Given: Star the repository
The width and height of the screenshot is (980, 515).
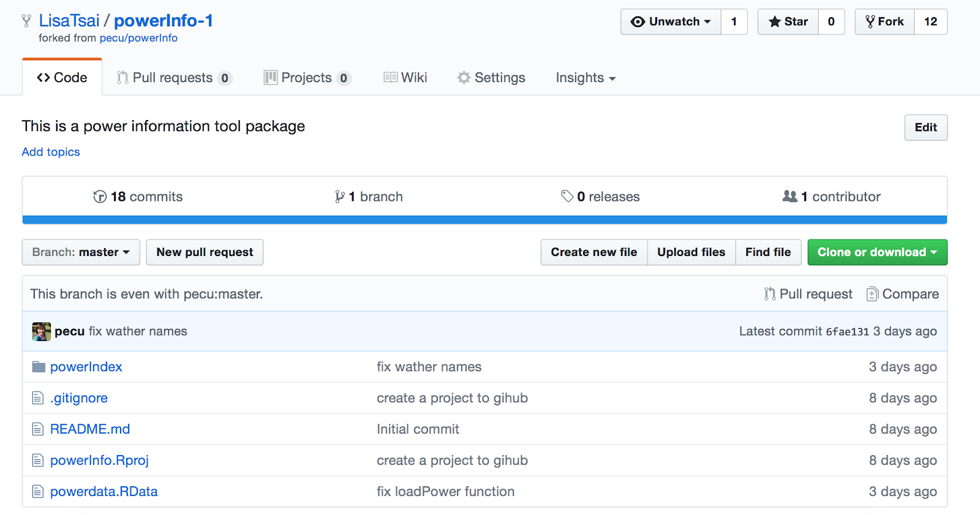Looking at the screenshot, I should coord(788,22).
